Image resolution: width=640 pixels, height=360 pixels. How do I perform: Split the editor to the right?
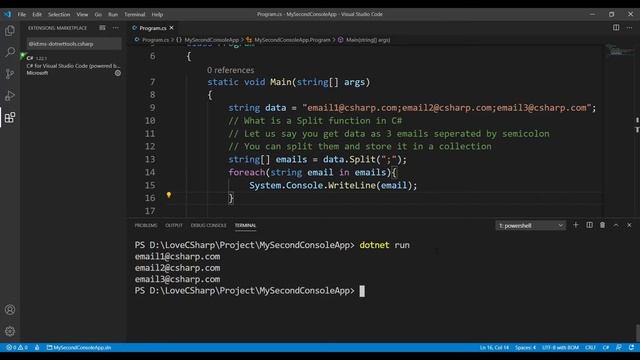[616, 27]
